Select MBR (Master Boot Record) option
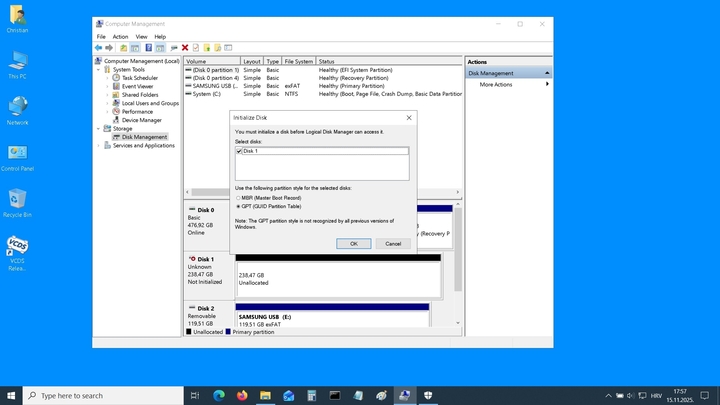 238,198
